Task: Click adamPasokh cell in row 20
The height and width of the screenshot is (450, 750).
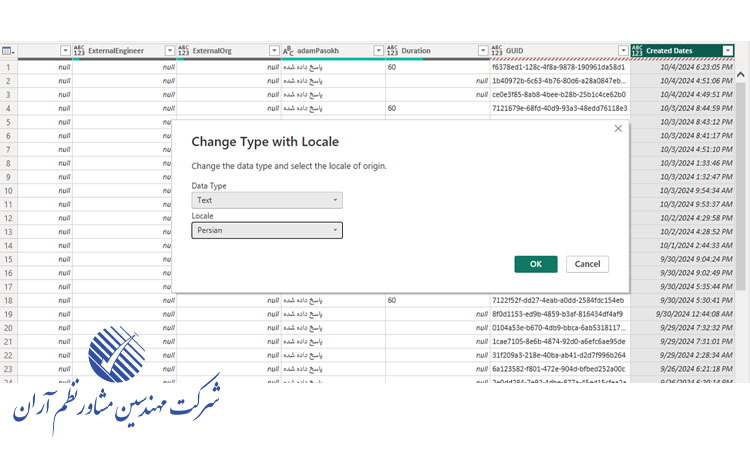Action: tap(333, 328)
